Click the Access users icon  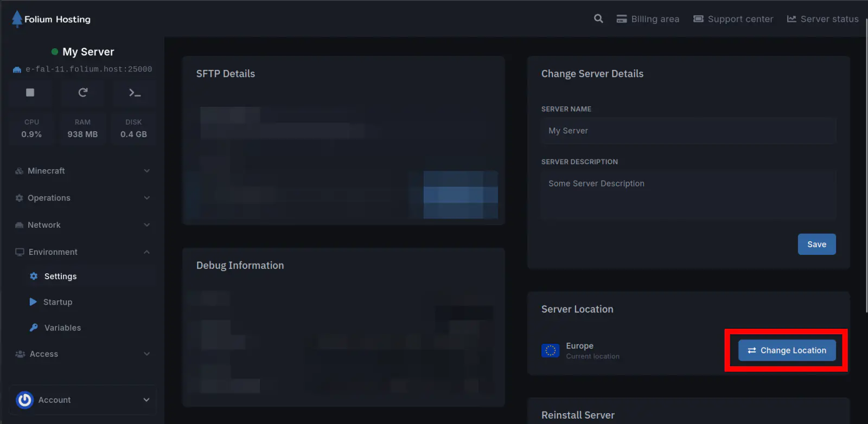tap(20, 354)
